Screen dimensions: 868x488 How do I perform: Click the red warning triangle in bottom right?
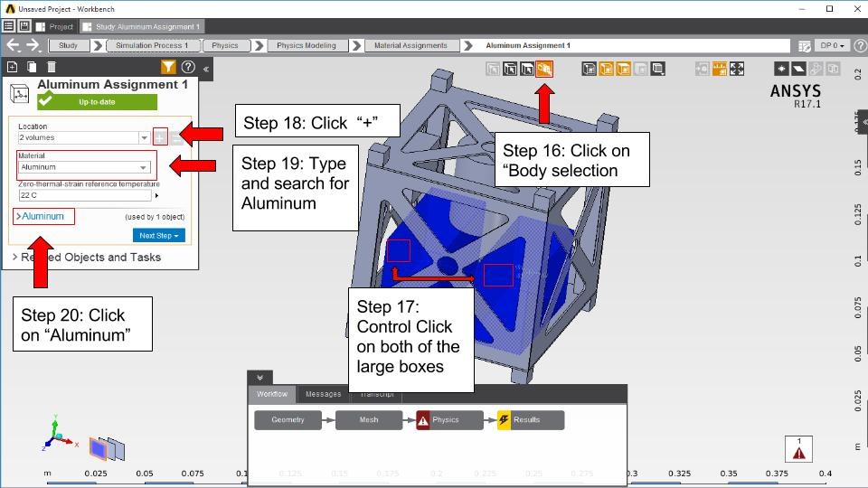tap(798, 453)
